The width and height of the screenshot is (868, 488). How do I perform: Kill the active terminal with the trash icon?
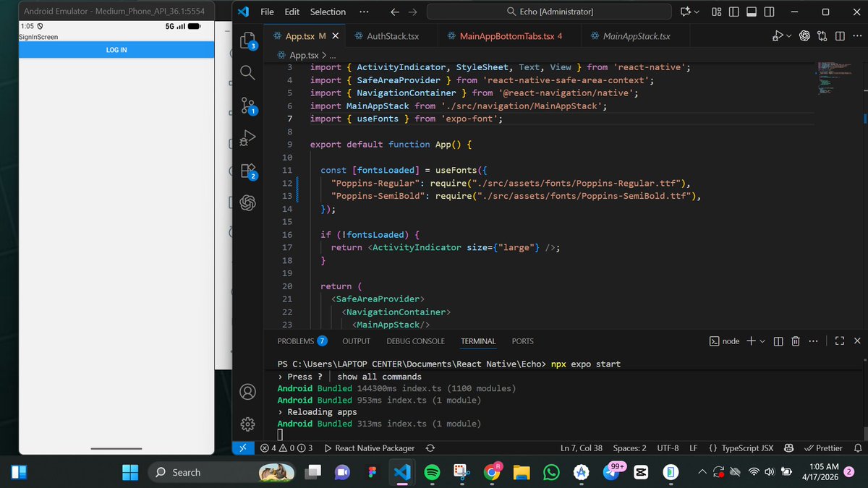[795, 341]
